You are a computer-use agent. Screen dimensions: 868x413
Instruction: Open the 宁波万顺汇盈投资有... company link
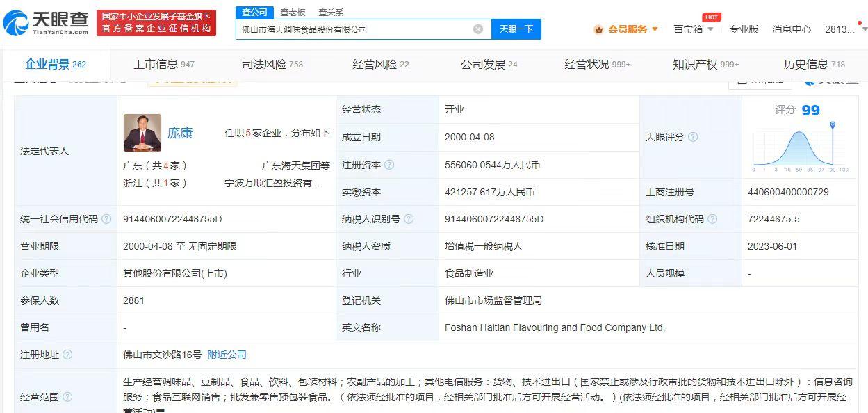tap(273, 183)
